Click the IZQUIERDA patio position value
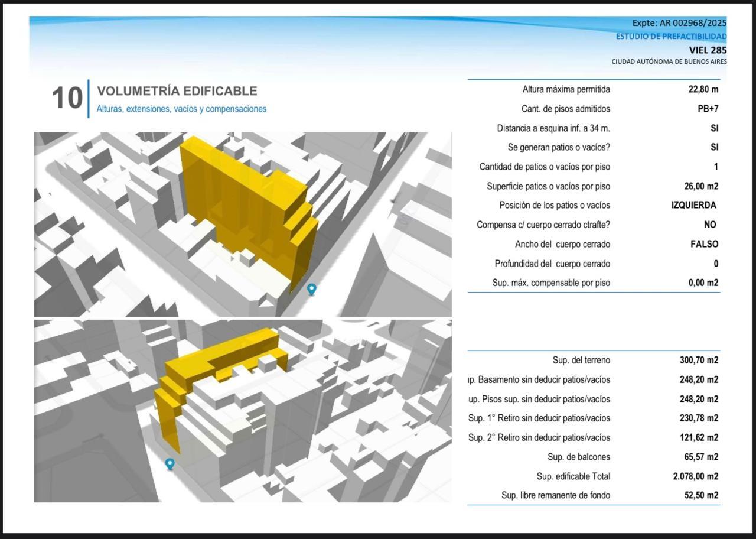The width and height of the screenshot is (756, 539). click(693, 205)
